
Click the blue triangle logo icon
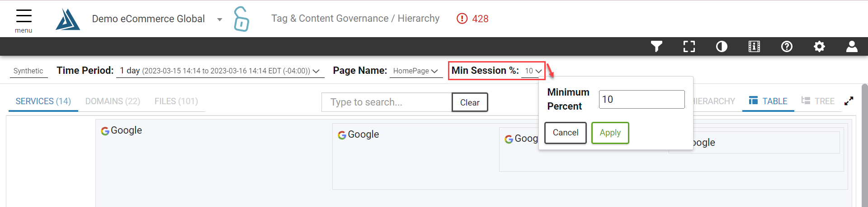(68, 19)
